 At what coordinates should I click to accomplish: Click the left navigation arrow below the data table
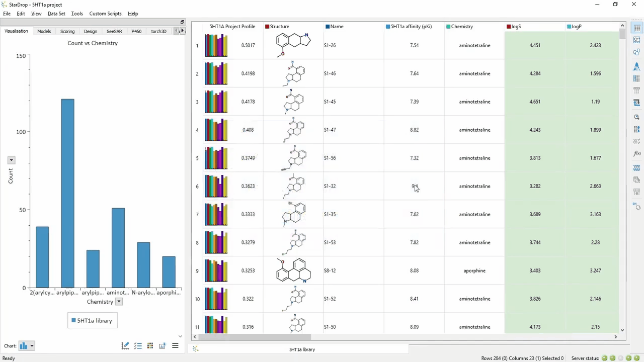tap(195, 337)
